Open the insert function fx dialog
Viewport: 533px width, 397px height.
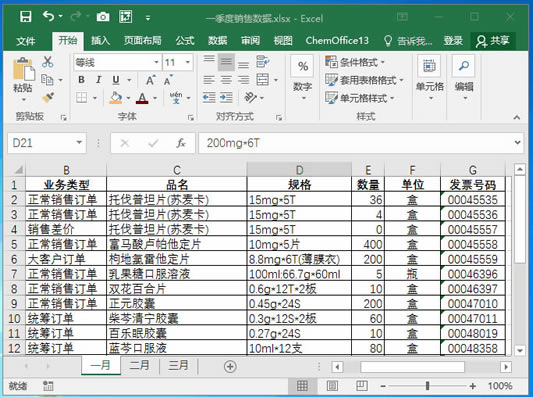(181, 143)
